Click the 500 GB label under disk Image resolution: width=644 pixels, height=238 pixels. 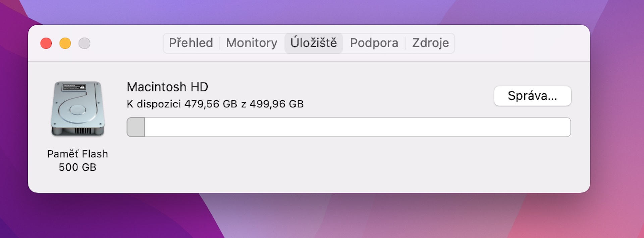coord(77,167)
